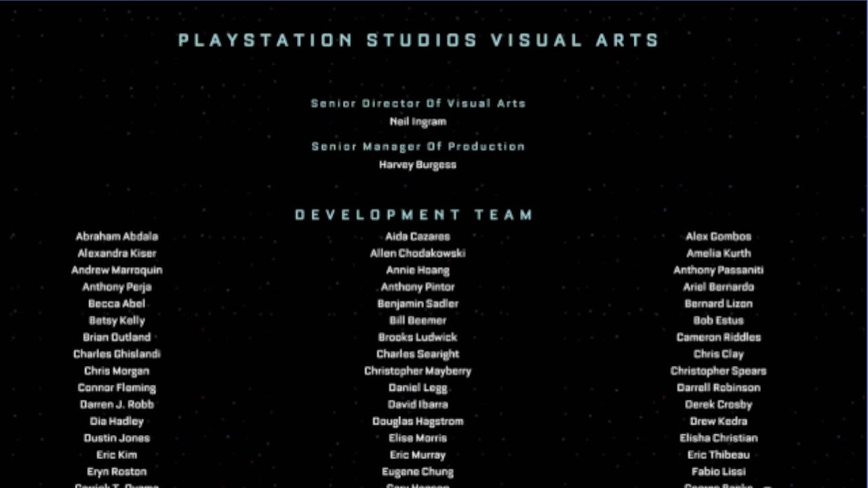Screen dimensions: 868x488
Task: Select Abraham Abdala in the credits
Action: [x=117, y=237]
